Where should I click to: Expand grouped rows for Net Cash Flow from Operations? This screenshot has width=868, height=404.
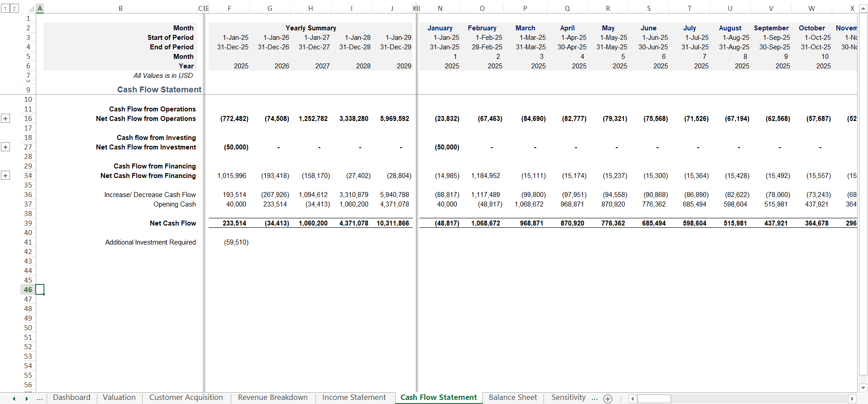(5, 119)
